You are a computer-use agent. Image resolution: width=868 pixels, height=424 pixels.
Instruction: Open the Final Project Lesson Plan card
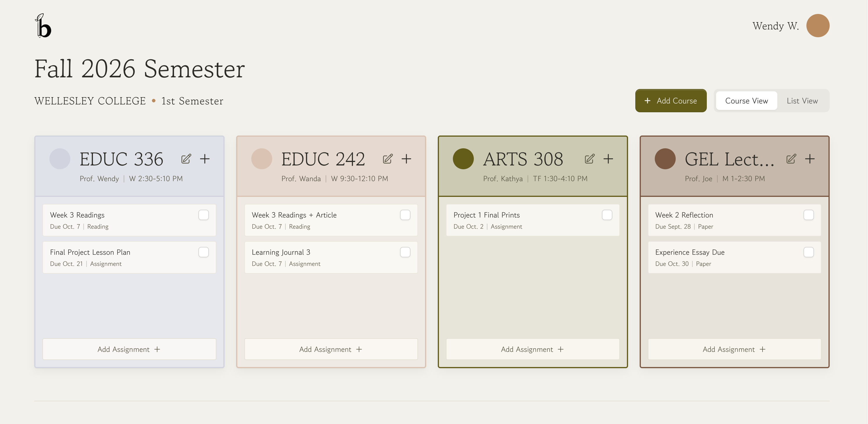[129, 257]
